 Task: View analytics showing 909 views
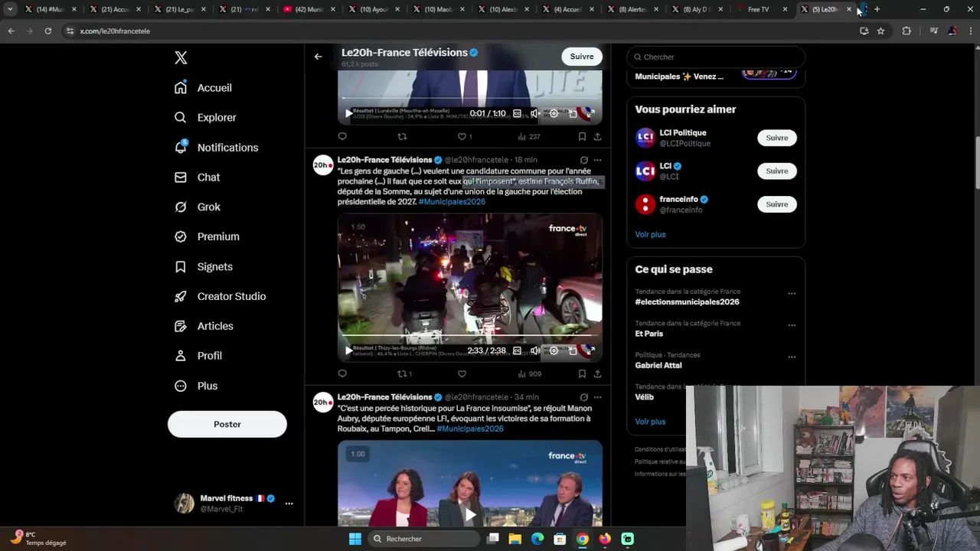[x=529, y=374]
